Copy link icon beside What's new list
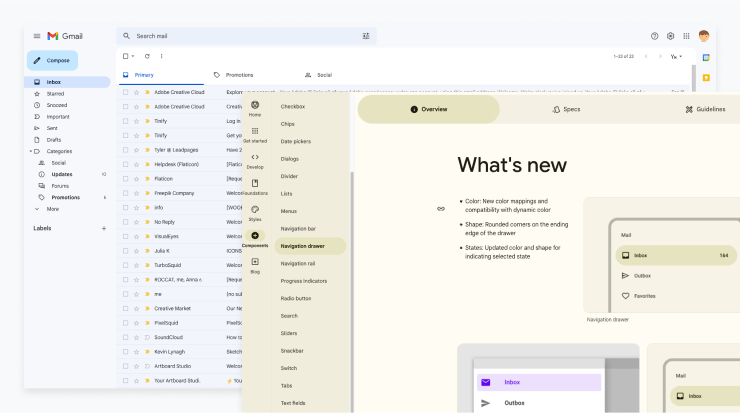 click(x=441, y=209)
